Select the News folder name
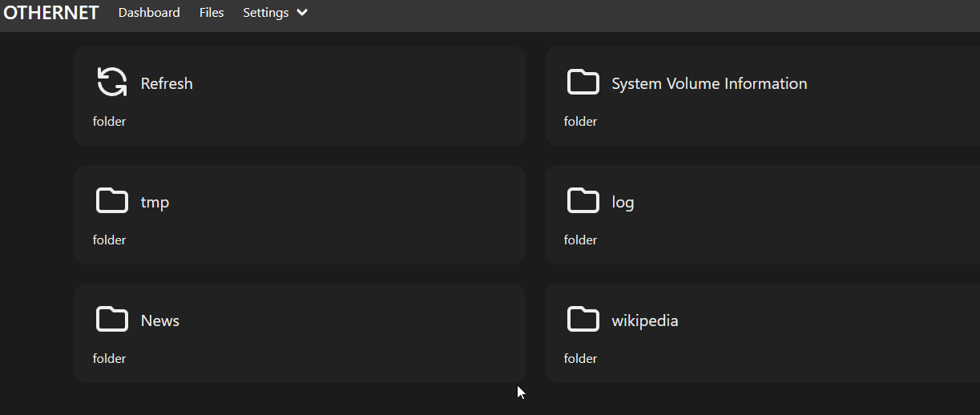 click(x=160, y=320)
